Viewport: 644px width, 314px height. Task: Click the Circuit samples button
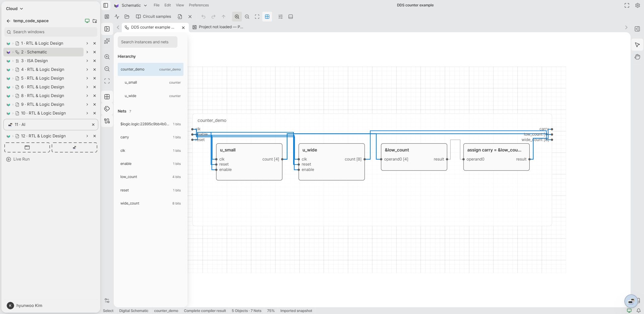[x=153, y=16]
